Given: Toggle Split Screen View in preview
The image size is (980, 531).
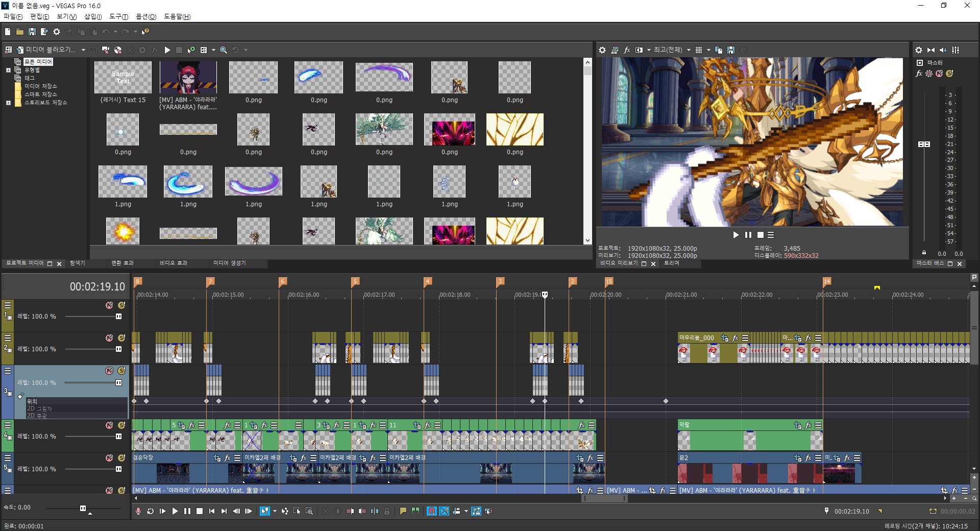Looking at the screenshot, I should click(x=639, y=50).
